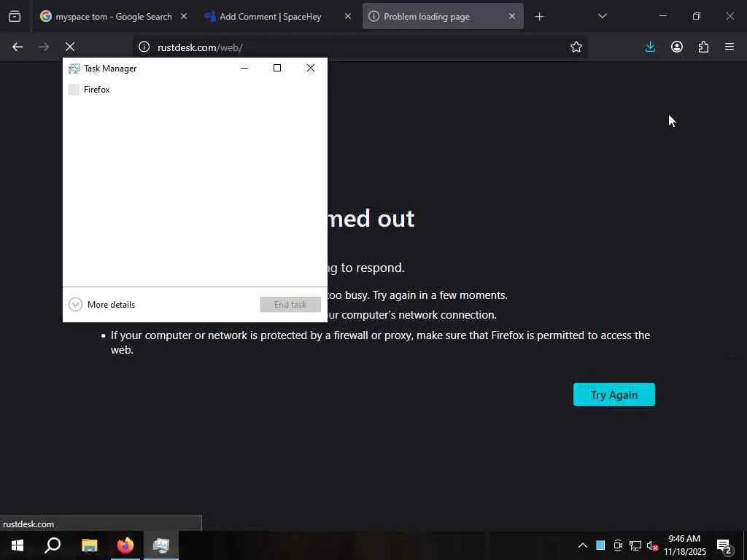Open a new tab with plus button

coord(539,17)
